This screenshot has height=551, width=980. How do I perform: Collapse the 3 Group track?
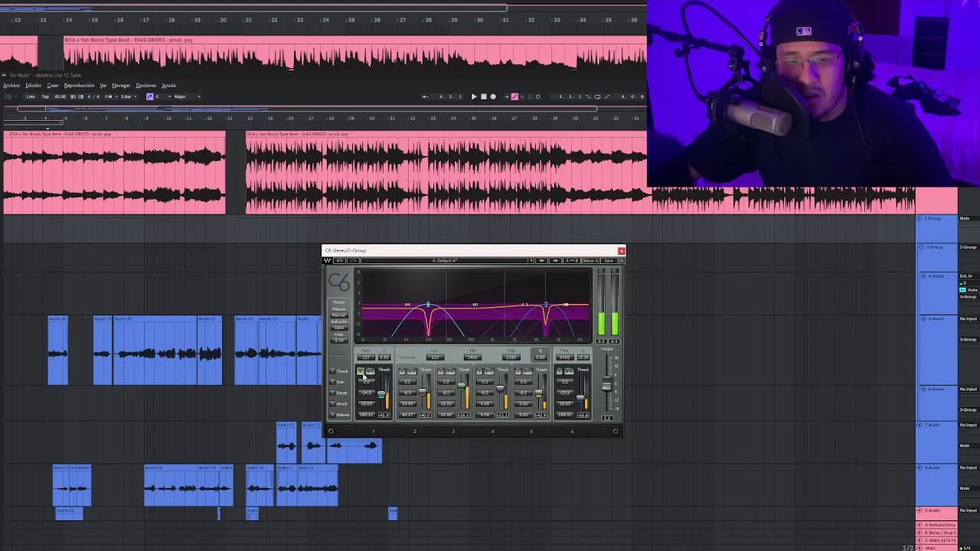coord(922,247)
